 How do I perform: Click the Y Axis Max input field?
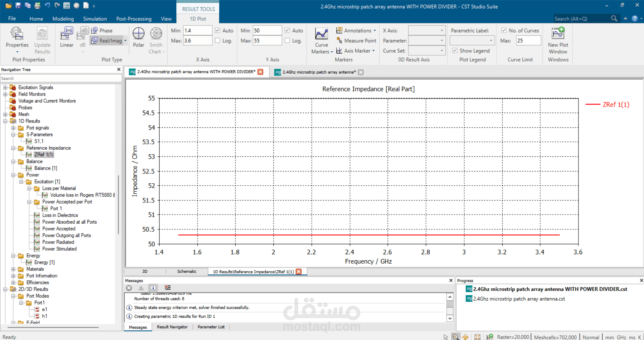267,41
